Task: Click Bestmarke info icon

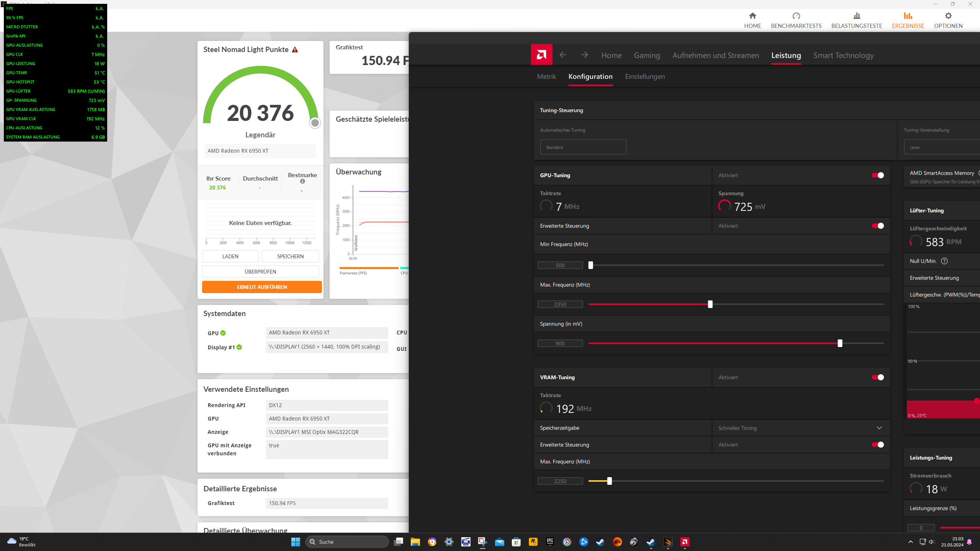Action: coord(302,181)
